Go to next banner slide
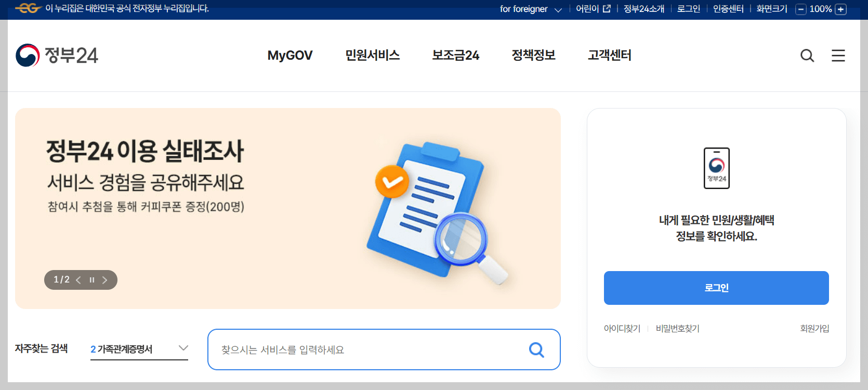 click(x=105, y=280)
